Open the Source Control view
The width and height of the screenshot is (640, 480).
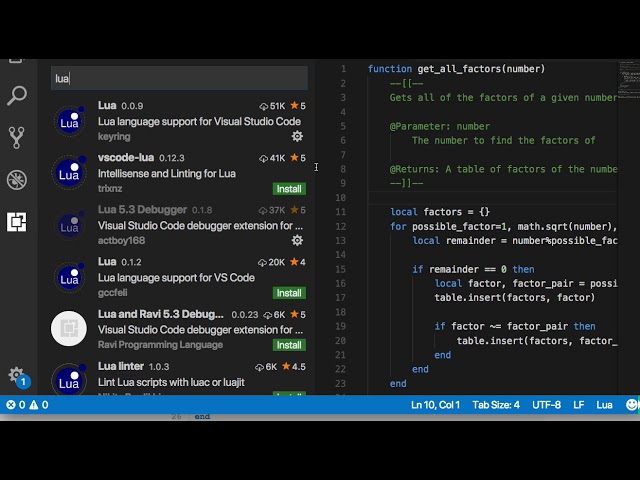[17, 138]
